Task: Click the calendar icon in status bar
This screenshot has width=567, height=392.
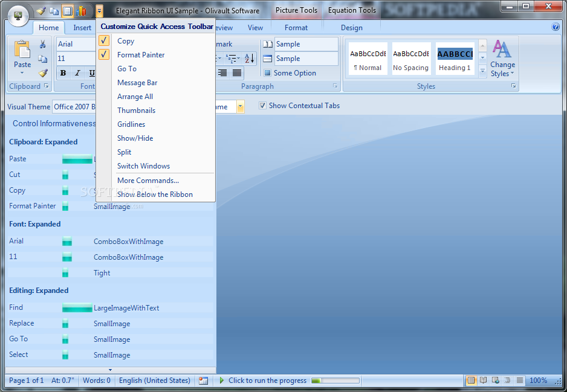Action: pyautogui.click(x=204, y=381)
